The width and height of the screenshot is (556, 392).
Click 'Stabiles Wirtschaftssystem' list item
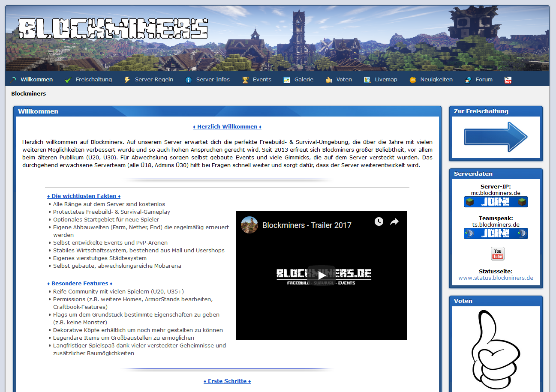pos(139,250)
